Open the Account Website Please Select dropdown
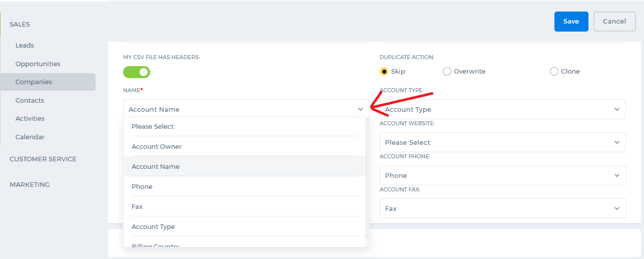The width and height of the screenshot is (644, 259). (x=502, y=142)
